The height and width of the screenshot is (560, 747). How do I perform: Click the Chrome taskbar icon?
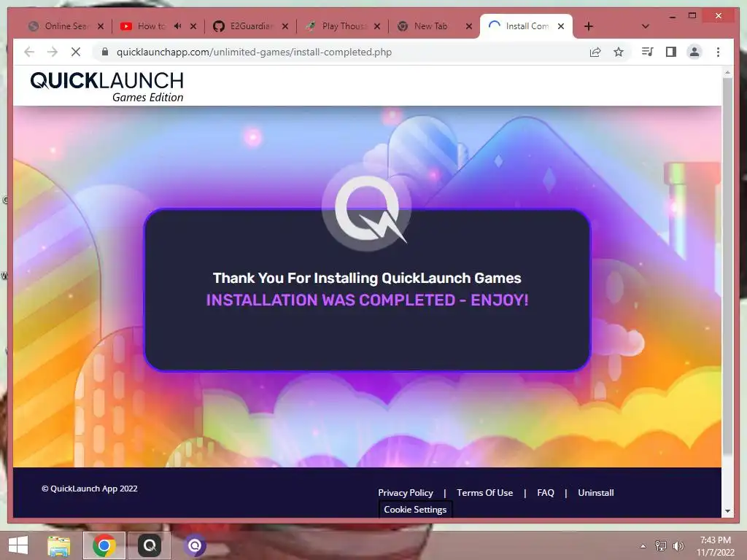(104, 545)
